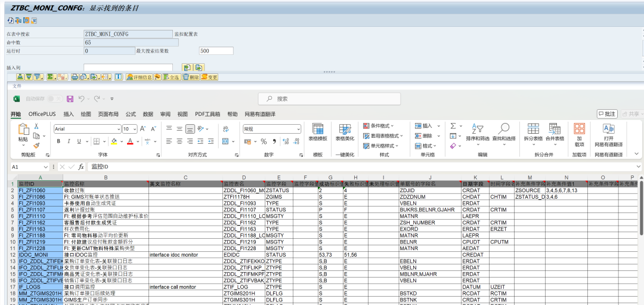Open 网易有道翻译 translation tool
This screenshot has width=644, height=305.
point(609,135)
